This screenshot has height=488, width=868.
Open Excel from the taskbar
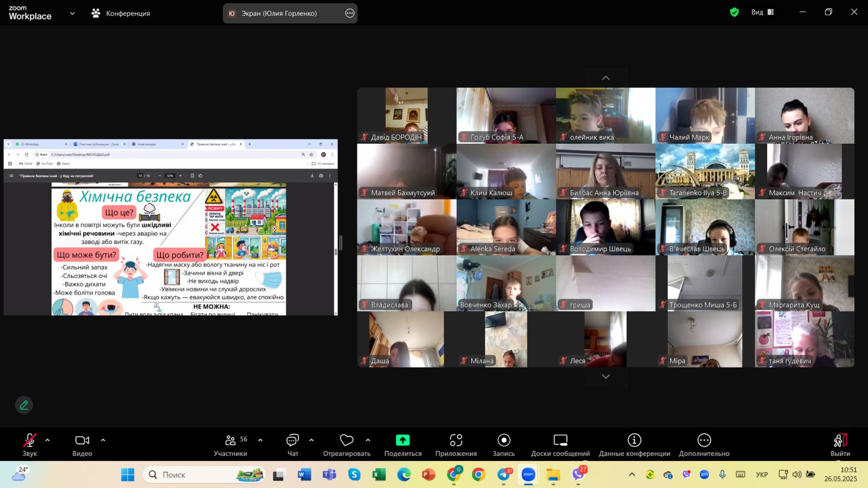[x=379, y=475]
